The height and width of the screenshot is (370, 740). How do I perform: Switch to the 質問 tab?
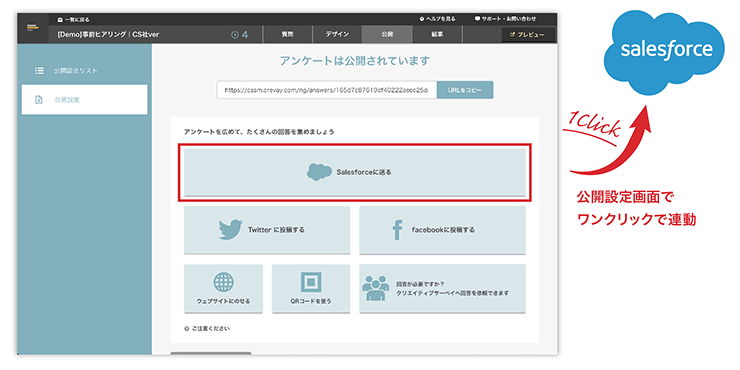(x=288, y=34)
